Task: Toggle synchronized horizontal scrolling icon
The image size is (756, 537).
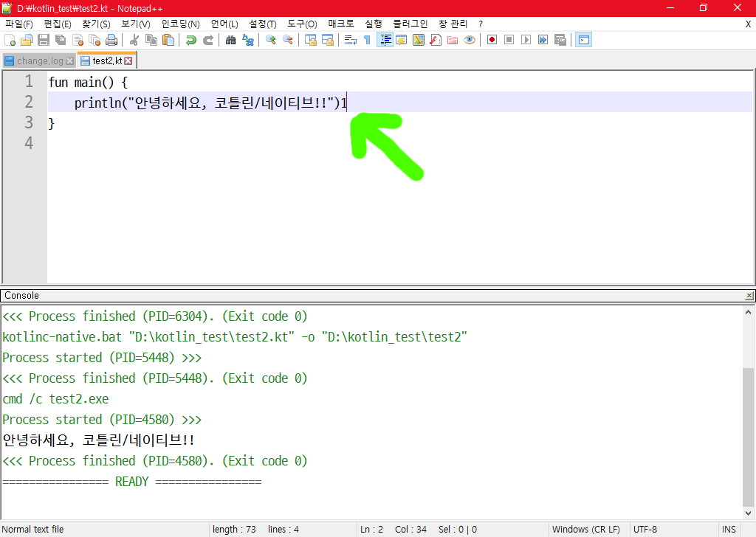Action: (x=328, y=40)
